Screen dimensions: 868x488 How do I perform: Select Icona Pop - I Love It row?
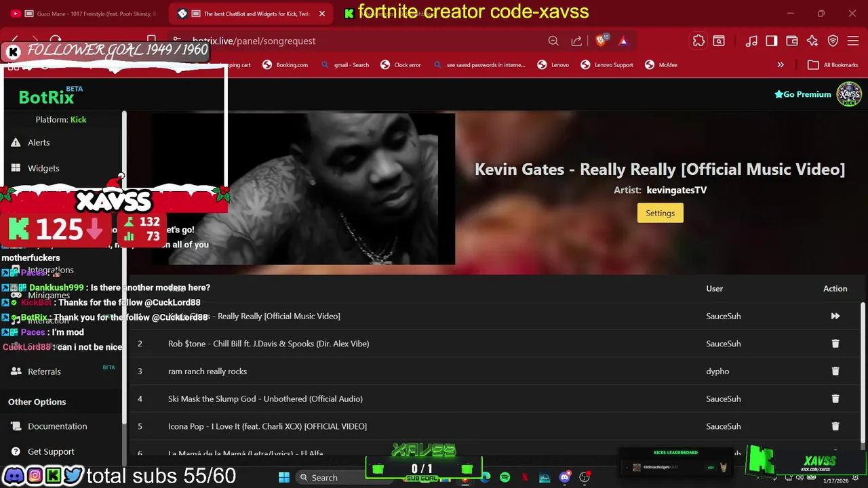[x=494, y=426]
